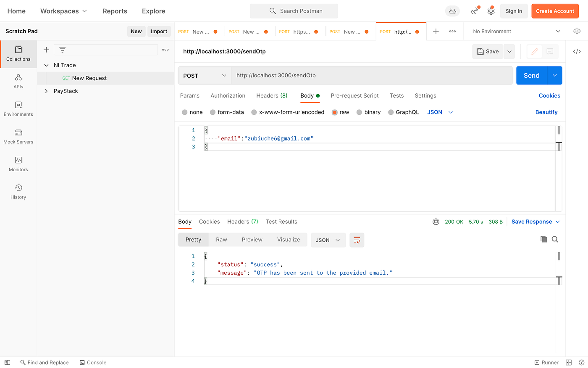Open the JSON body format dropdown

click(439, 112)
